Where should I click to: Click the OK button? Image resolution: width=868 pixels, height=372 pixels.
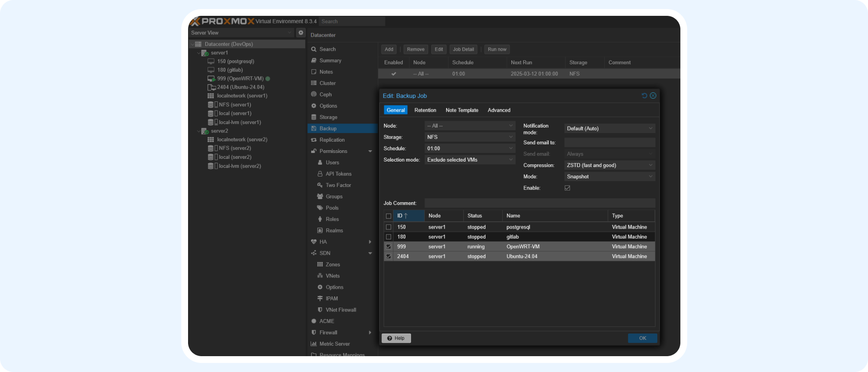coord(642,338)
